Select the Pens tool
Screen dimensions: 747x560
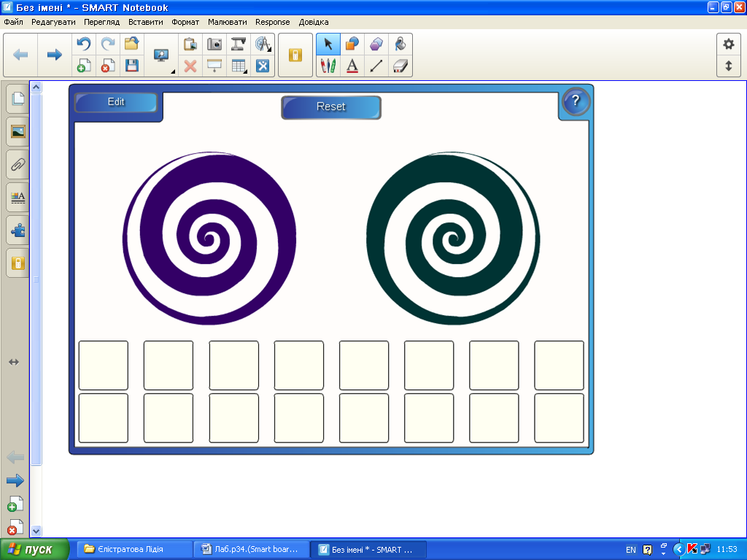coord(328,66)
